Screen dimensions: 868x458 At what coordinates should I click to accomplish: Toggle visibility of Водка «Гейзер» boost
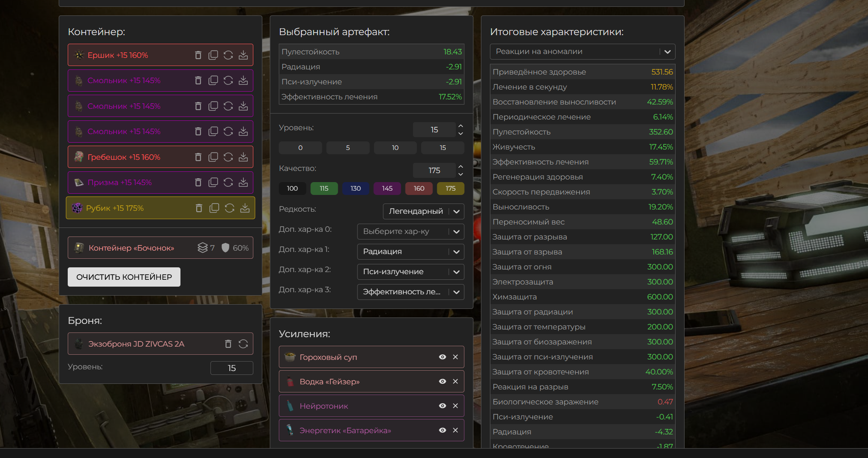[442, 381]
